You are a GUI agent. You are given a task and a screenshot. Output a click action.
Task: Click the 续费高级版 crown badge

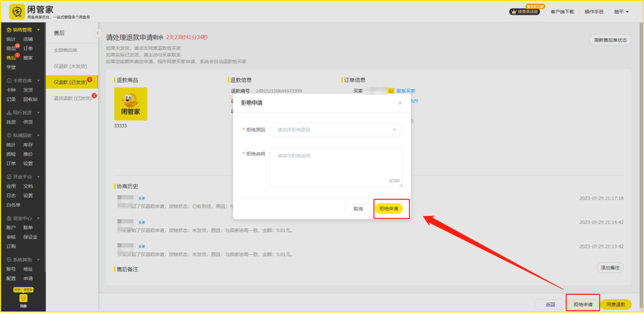(524, 12)
